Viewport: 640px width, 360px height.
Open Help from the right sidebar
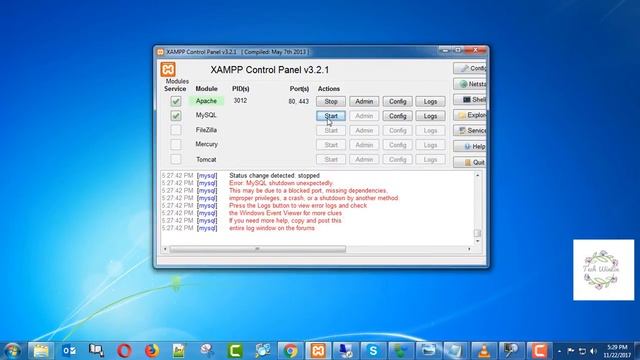click(470, 147)
